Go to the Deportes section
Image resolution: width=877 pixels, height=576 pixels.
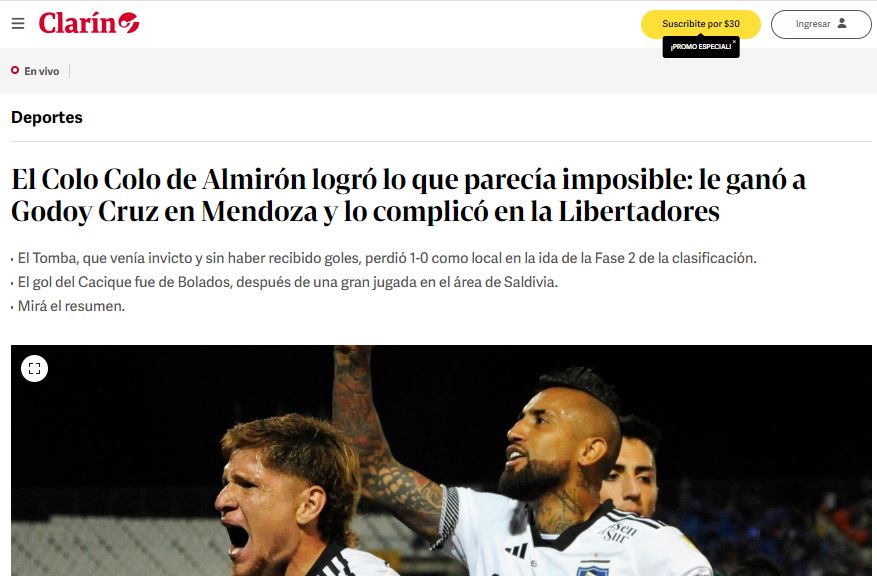coord(47,117)
